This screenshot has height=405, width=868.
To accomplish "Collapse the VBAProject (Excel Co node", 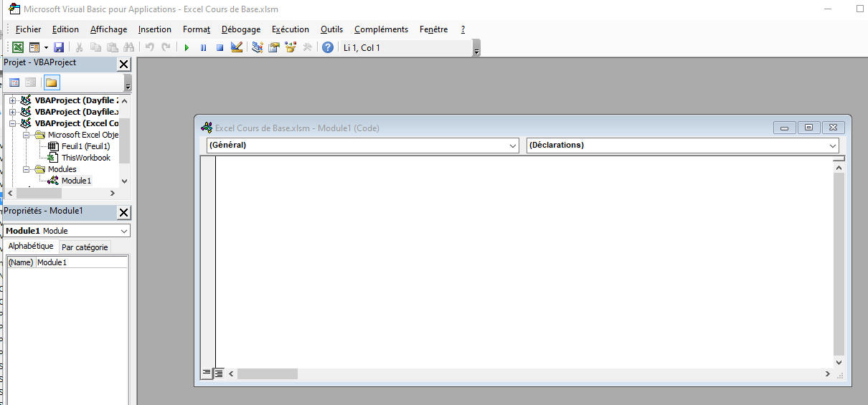I will tap(12, 123).
